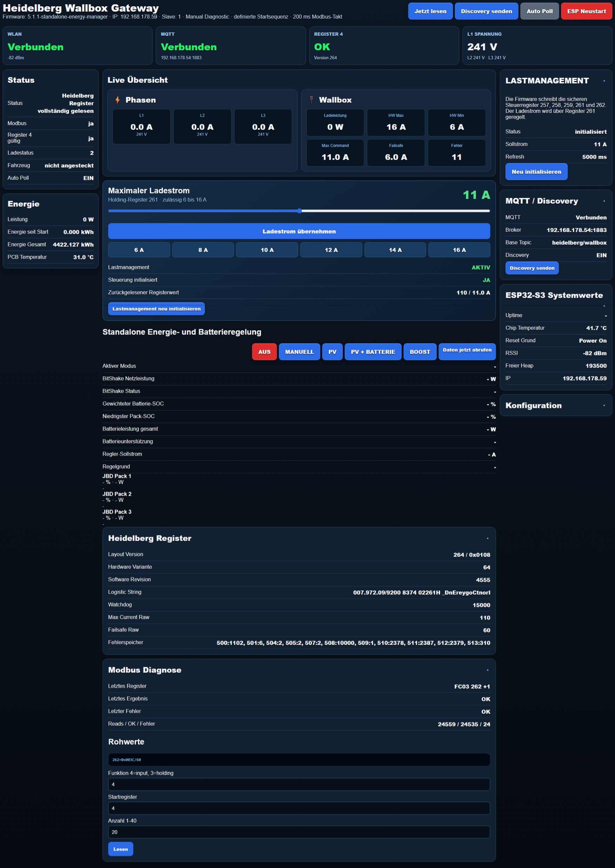Click the Maximaler Ladestrom slider handle
Image resolution: width=615 pixels, height=868 pixels.
(x=299, y=211)
